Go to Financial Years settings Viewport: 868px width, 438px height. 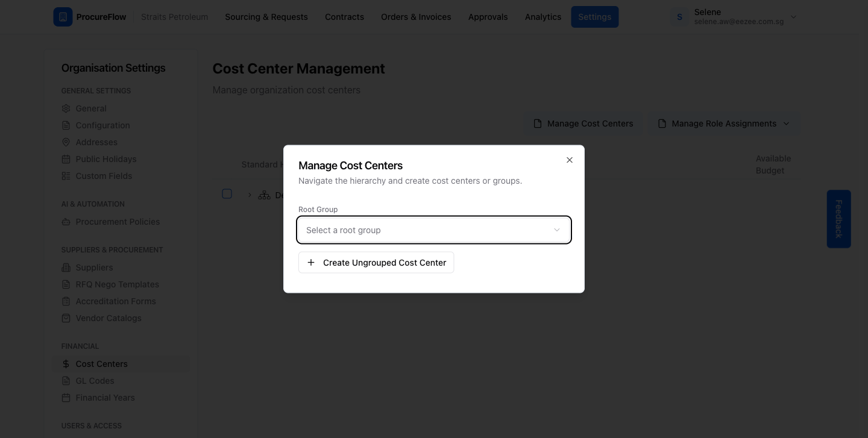(105, 398)
